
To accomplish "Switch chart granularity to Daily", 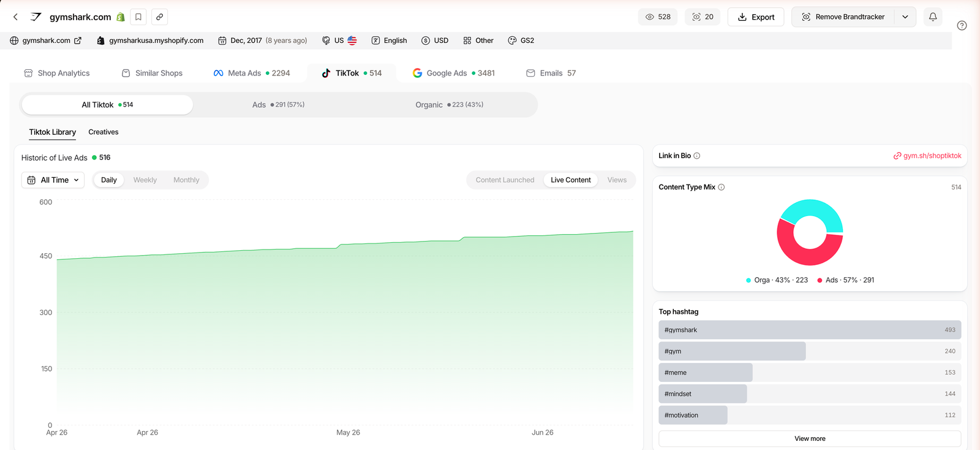I will coord(109,180).
